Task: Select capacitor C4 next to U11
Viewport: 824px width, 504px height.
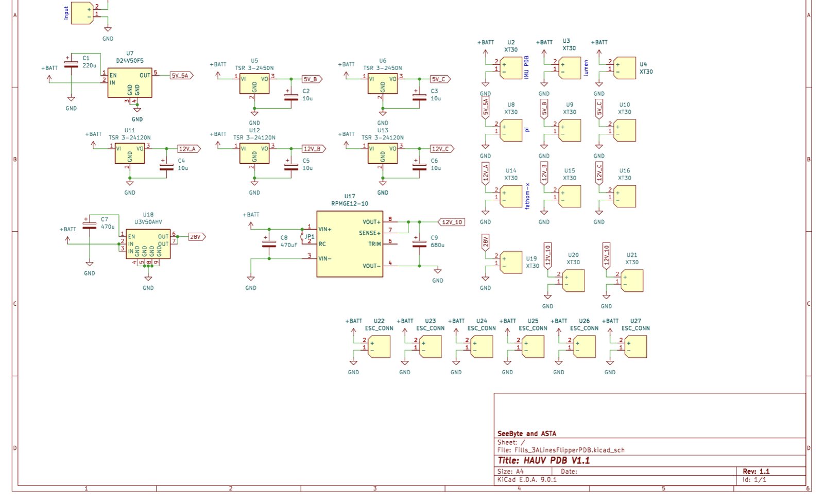Action: point(166,165)
